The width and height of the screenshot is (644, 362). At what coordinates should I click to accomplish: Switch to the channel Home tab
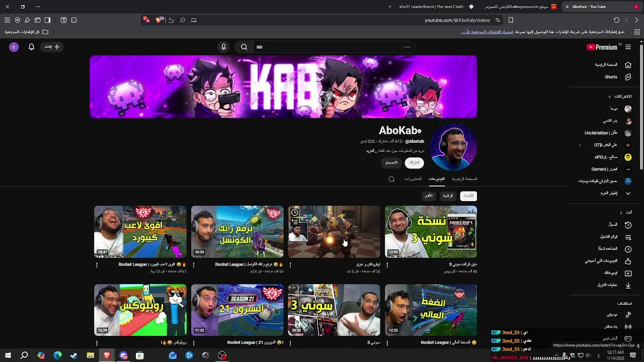click(464, 179)
